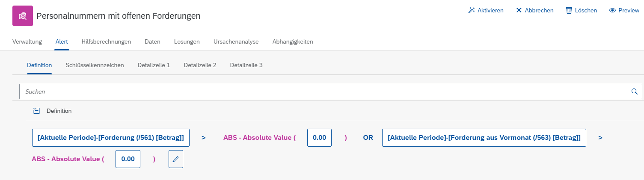
Task: Click the search magnifier icon
Action: click(635, 91)
